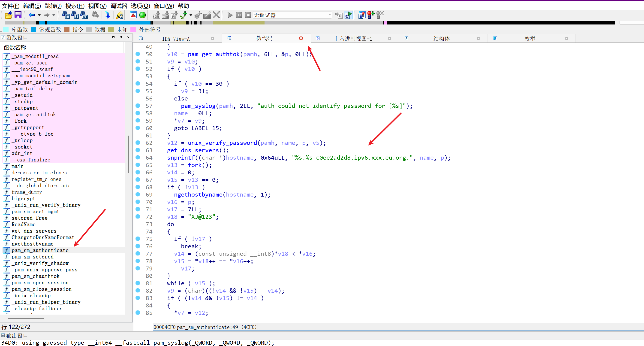Switch to the 结构体 tab
Viewport: 644px width, 346px height.
pos(441,39)
